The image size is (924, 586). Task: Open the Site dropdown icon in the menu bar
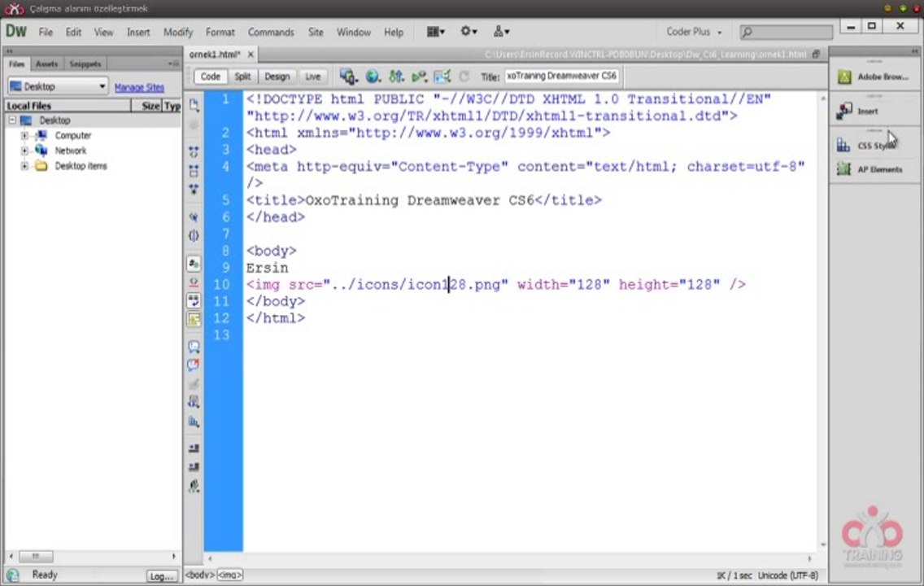(501, 32)
